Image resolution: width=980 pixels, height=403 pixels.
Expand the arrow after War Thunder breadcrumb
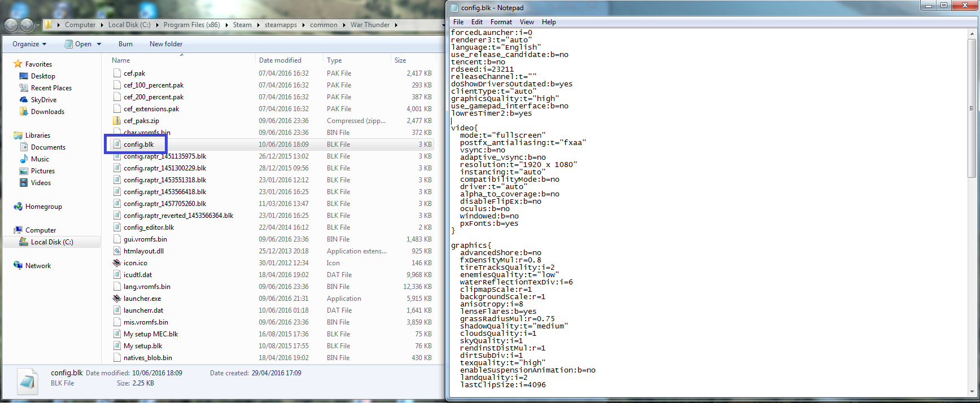tap(396, 25)
